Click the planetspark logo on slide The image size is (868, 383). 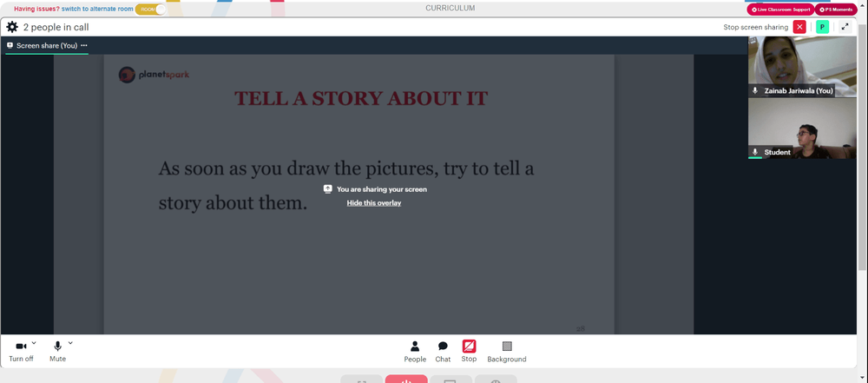(x=154, y=75)
